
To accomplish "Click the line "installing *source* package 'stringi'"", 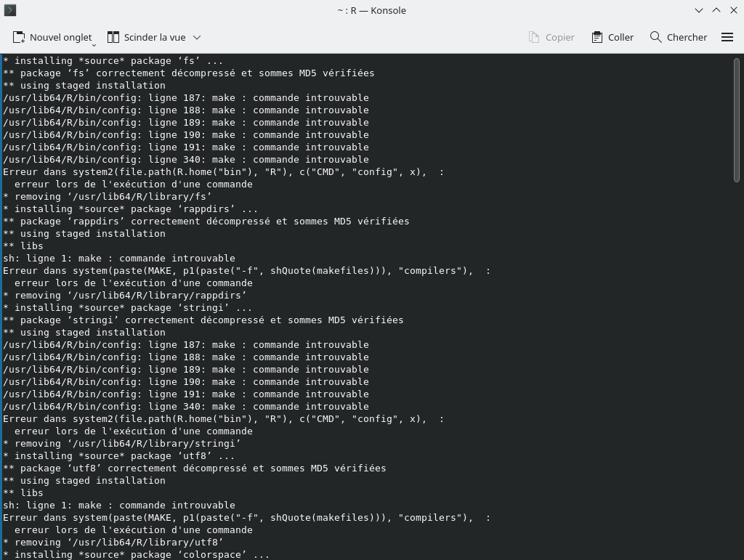I will click(128, 307).
